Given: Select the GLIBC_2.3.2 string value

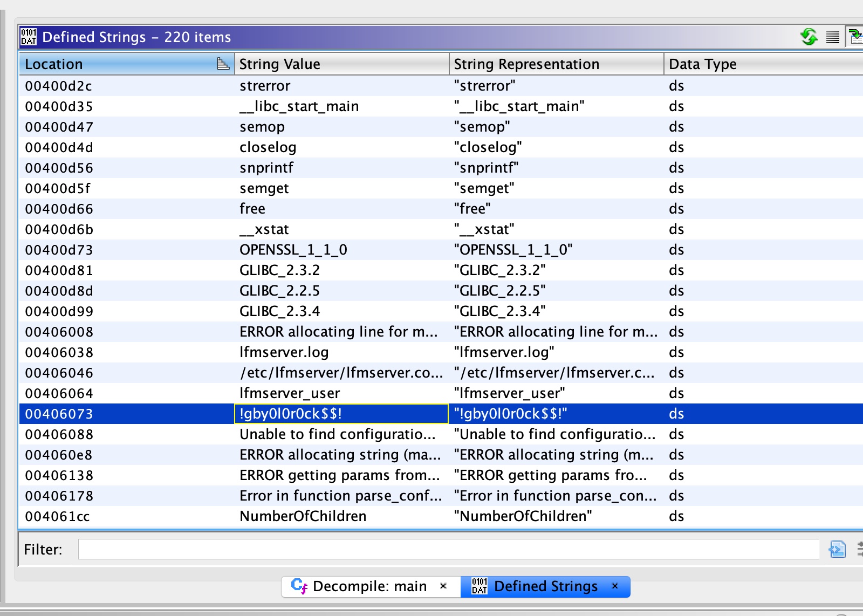Looking at the screenshot, I should click(x=341, y=270).
